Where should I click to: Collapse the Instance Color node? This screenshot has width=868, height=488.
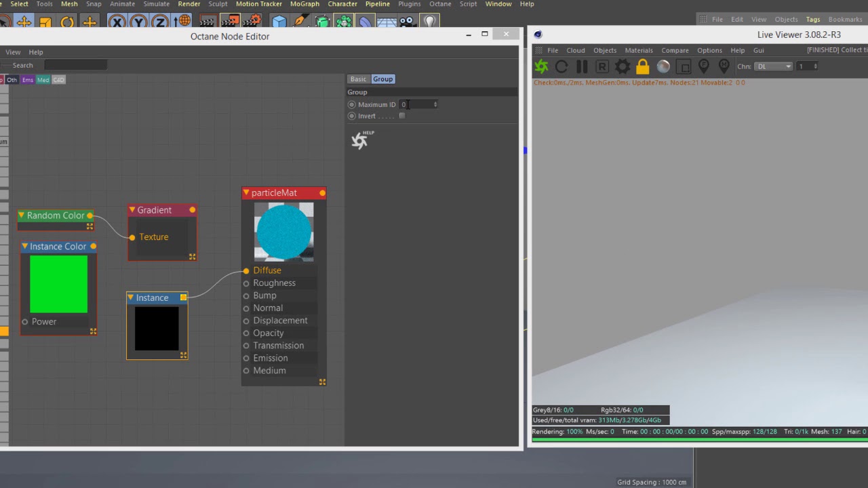pos(24,247)
